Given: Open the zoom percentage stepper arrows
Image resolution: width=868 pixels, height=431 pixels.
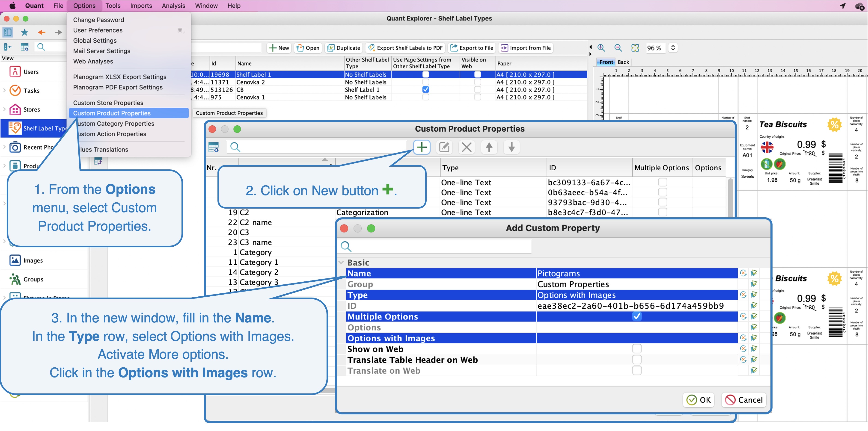Looking at the screenshot, I should tap(673, 48).
